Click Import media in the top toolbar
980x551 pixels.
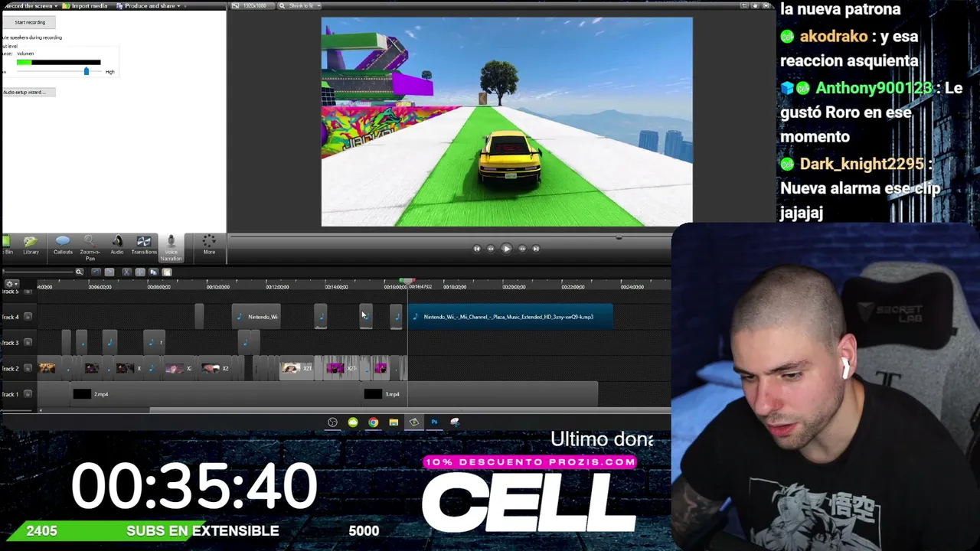click(x=86, y=6)
